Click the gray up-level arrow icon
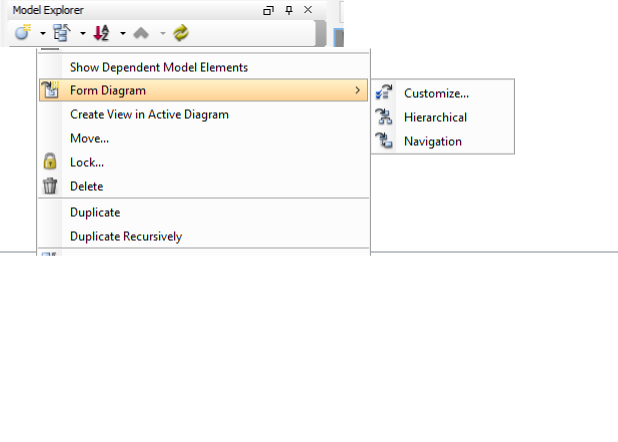 click(x=141, y=33)
